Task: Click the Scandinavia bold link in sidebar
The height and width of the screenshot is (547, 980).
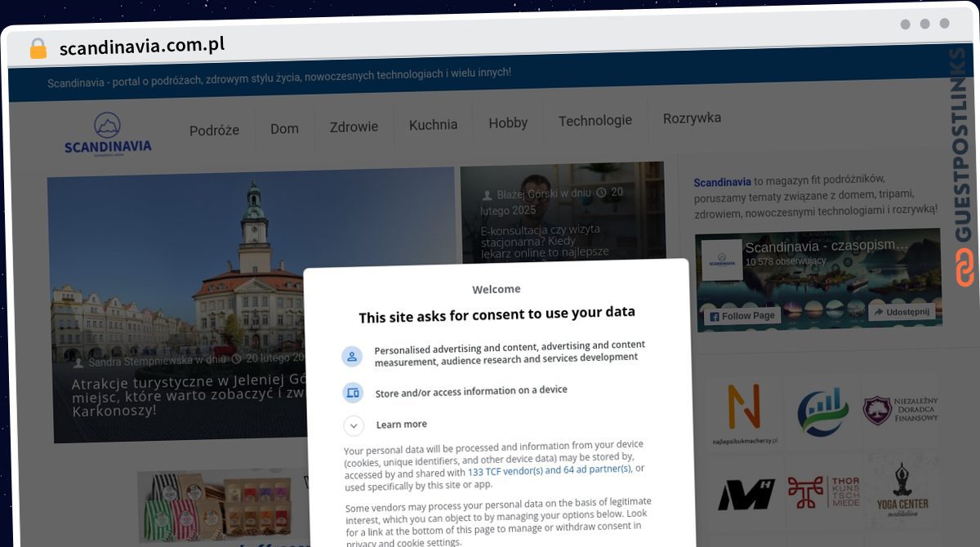Action: pos(722,182)
